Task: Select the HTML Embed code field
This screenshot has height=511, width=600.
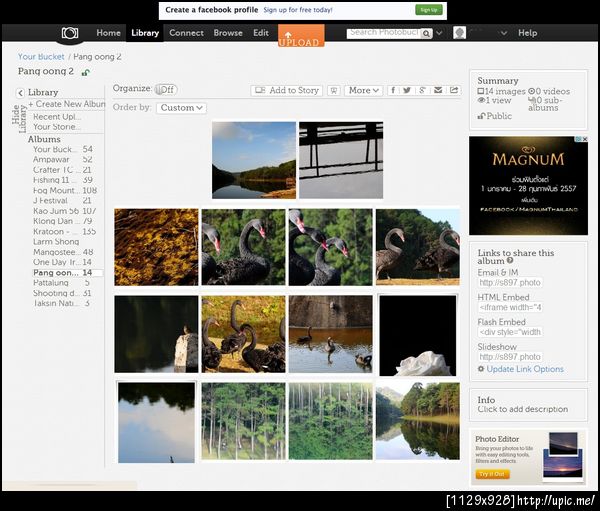Action: pos(510,307)
